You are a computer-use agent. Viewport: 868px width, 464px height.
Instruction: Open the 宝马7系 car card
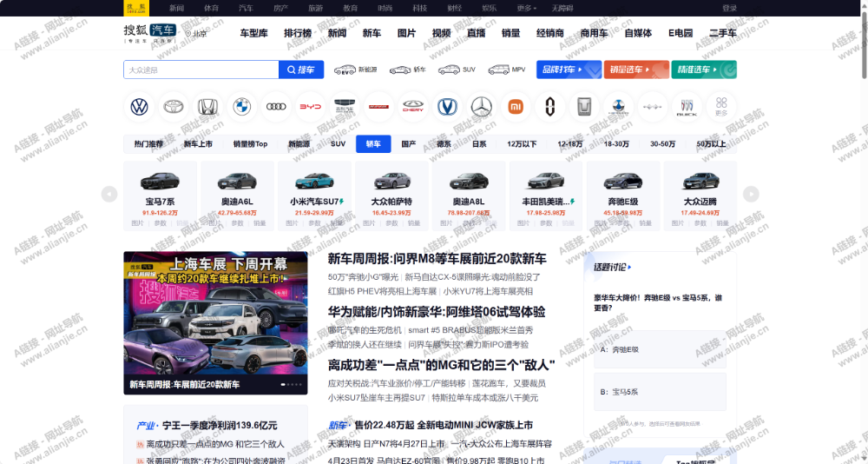coord(160,196)
